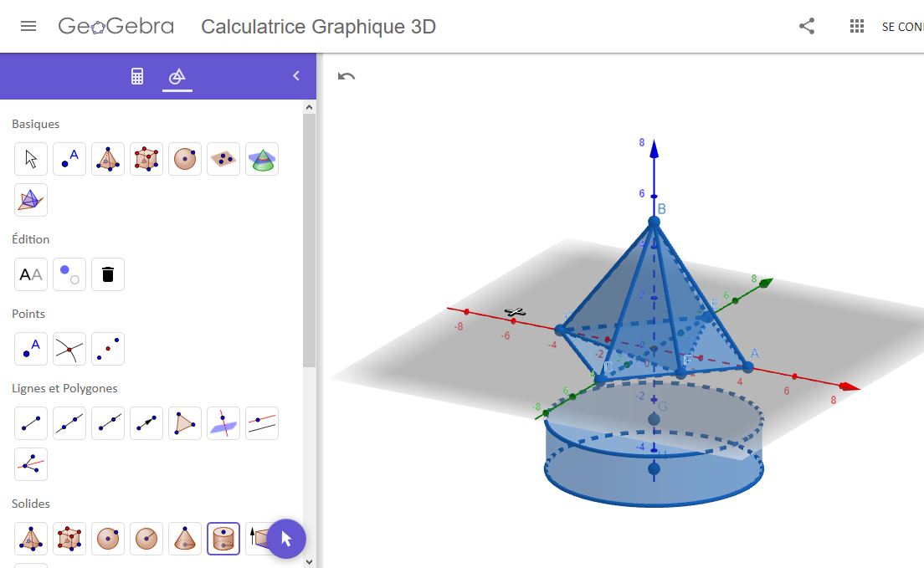The width and height of the screenshot is (924, 568).
Task: Share the construction via share icon
Action: [806, 26]
